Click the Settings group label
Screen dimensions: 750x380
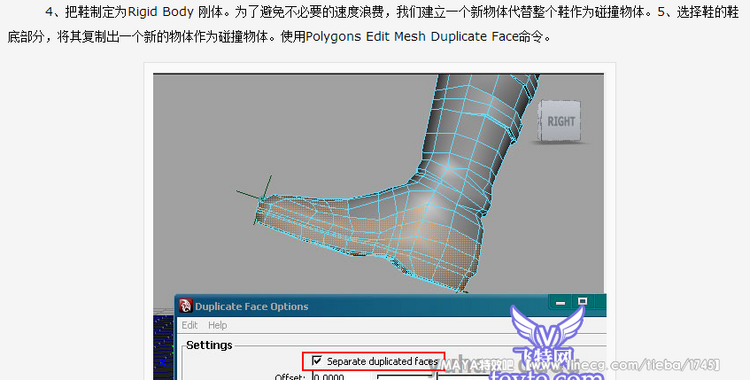[209, 345]
